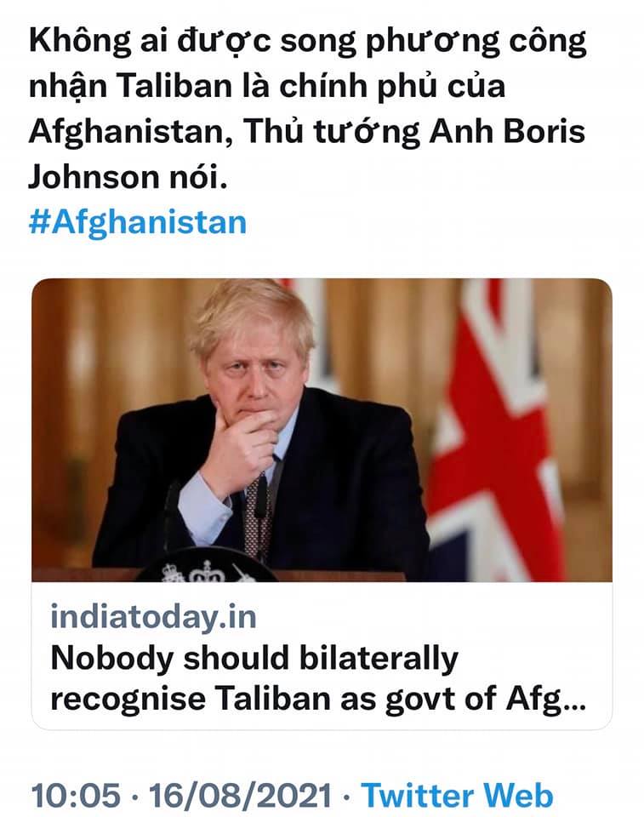Click the 16/08/2021 tweet date
Screen dimensions: 644x817
coord(241,795)
